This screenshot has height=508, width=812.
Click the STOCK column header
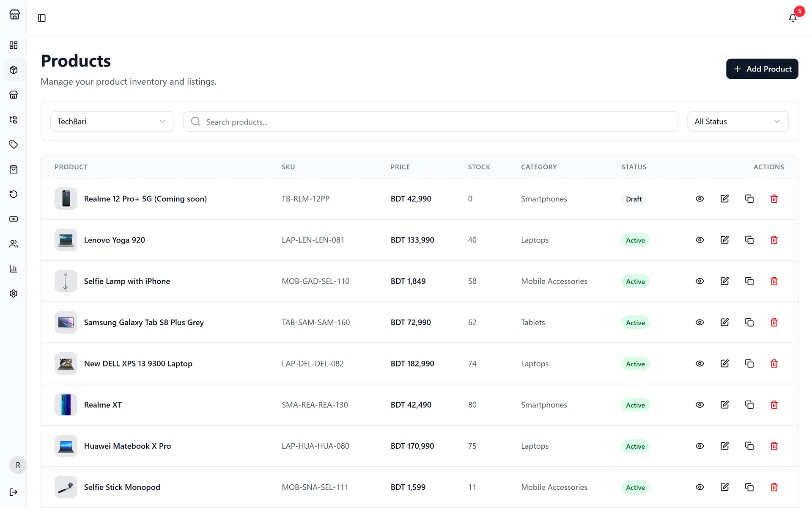pyautogui.click(x=479, y=167)
